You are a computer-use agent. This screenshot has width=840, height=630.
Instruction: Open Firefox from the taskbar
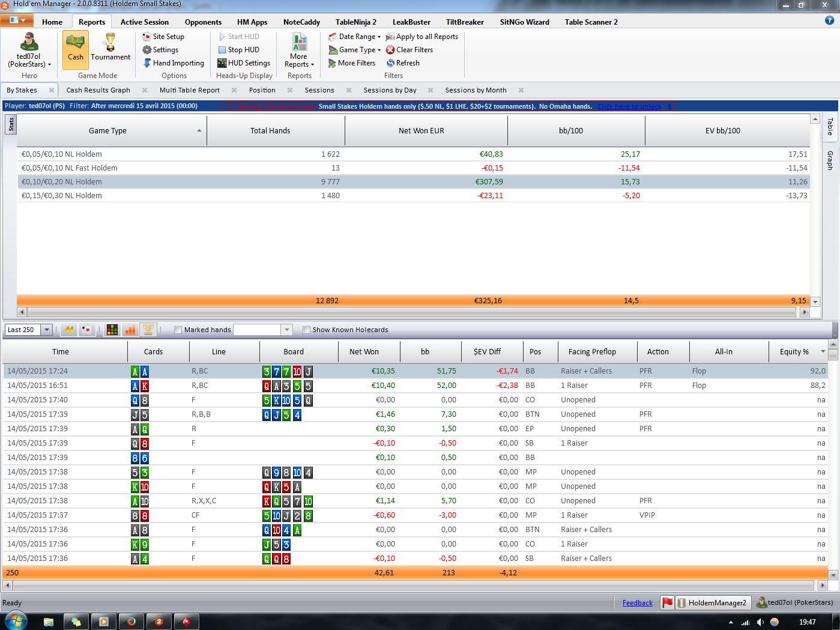coord(131,622)
